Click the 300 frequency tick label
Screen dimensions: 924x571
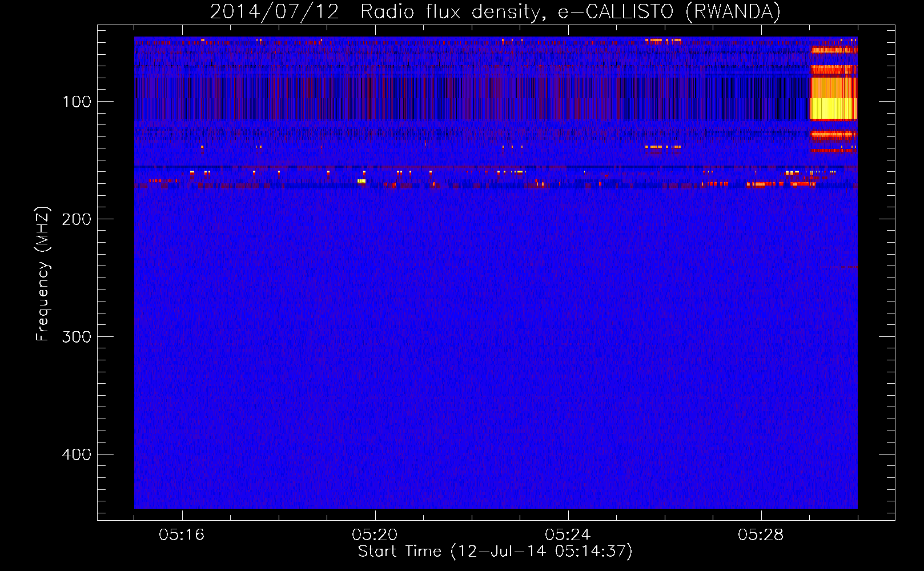click(x=77, y=337)
